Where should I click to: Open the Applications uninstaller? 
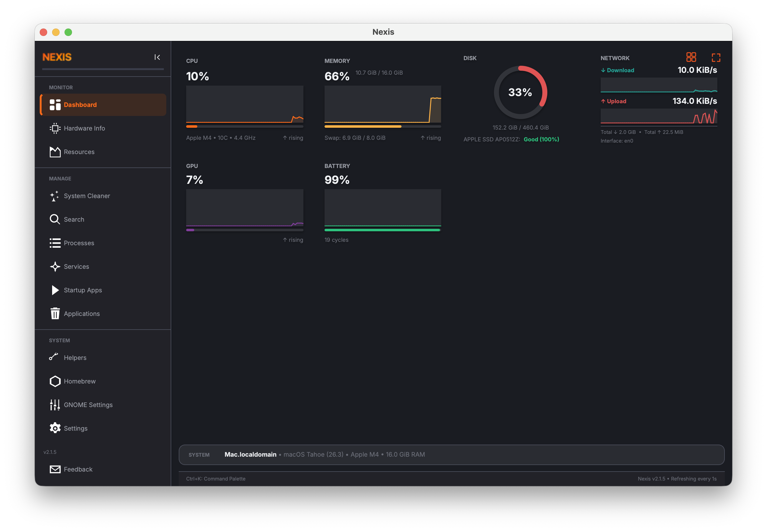(81, 314)
